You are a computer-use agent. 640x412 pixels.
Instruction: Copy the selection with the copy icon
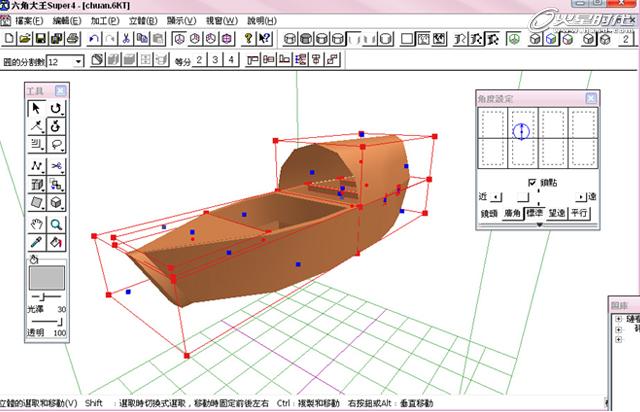[x=142, y=39]
